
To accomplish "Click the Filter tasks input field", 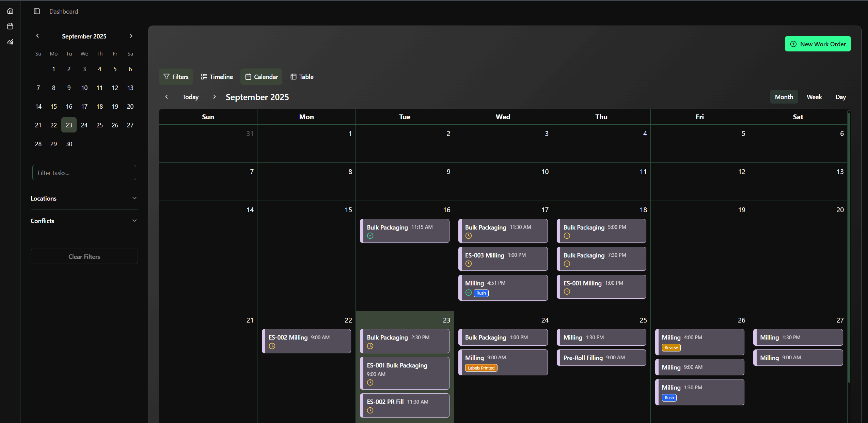I will [x=84, y=173].
